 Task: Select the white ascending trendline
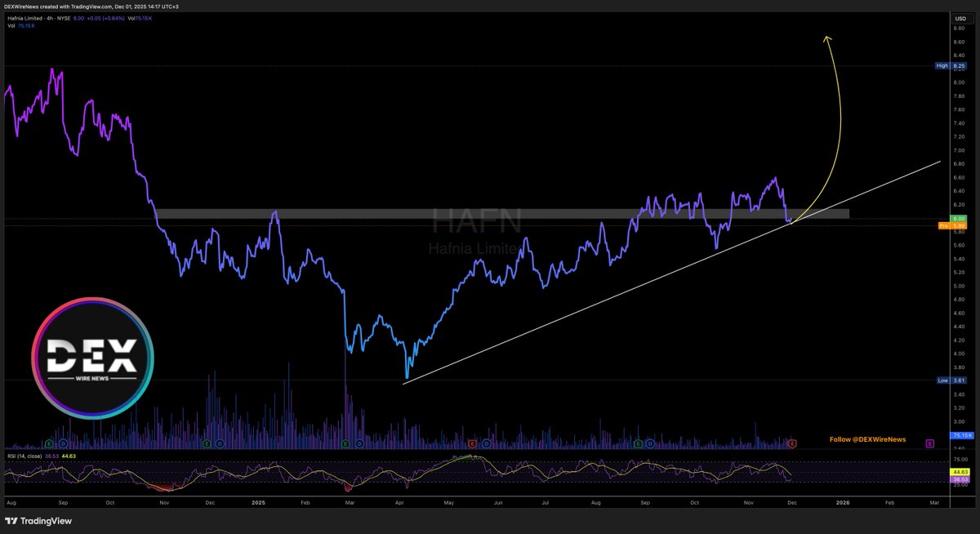point(672,272)
